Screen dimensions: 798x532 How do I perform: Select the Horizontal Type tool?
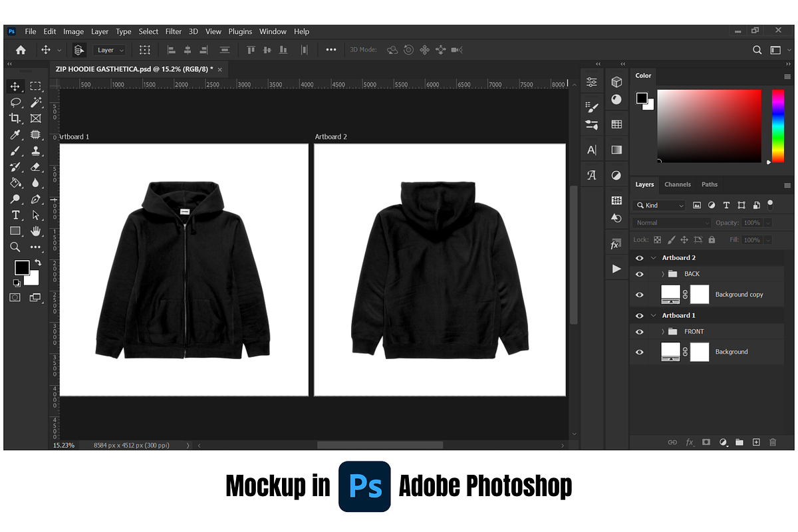(15, 215)
